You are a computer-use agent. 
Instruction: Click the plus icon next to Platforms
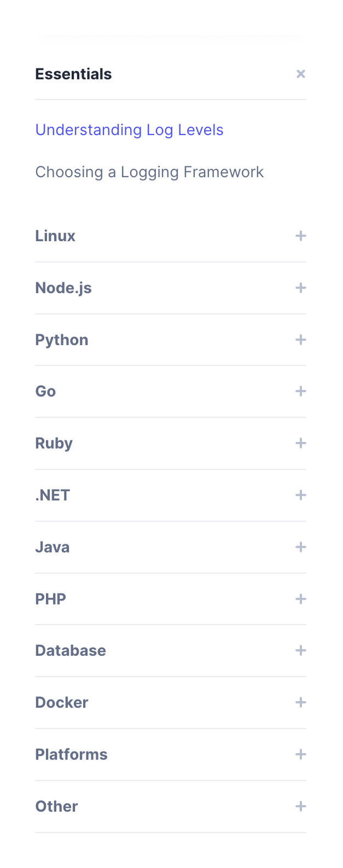click(x=300, y=754)
